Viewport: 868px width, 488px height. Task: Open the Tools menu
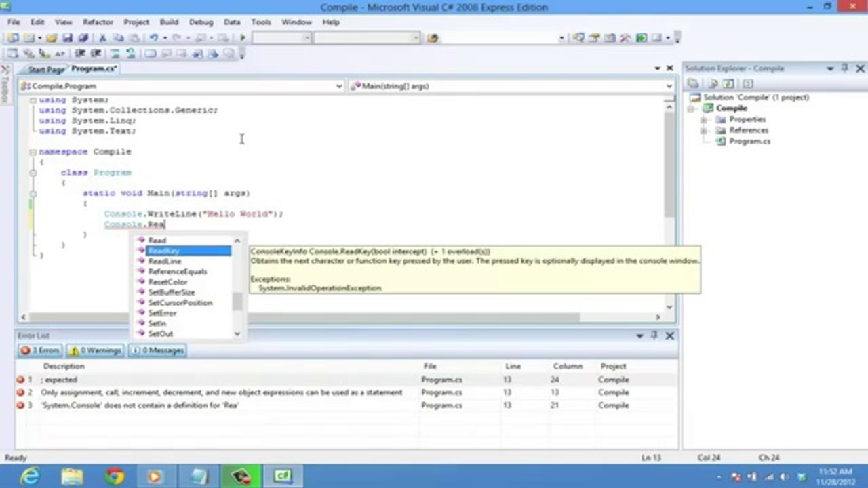click(x=260, y=22)
